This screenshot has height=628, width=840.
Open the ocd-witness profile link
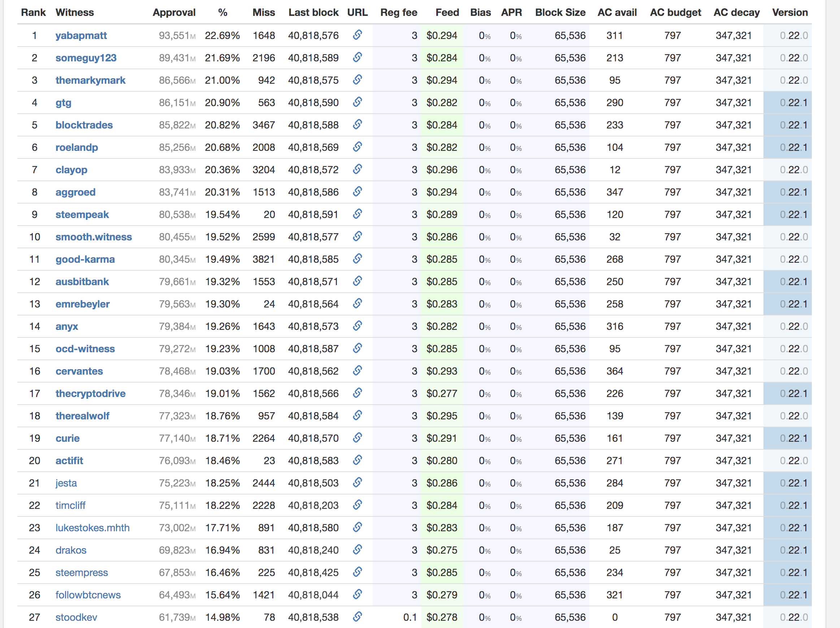tap(85, 349)
